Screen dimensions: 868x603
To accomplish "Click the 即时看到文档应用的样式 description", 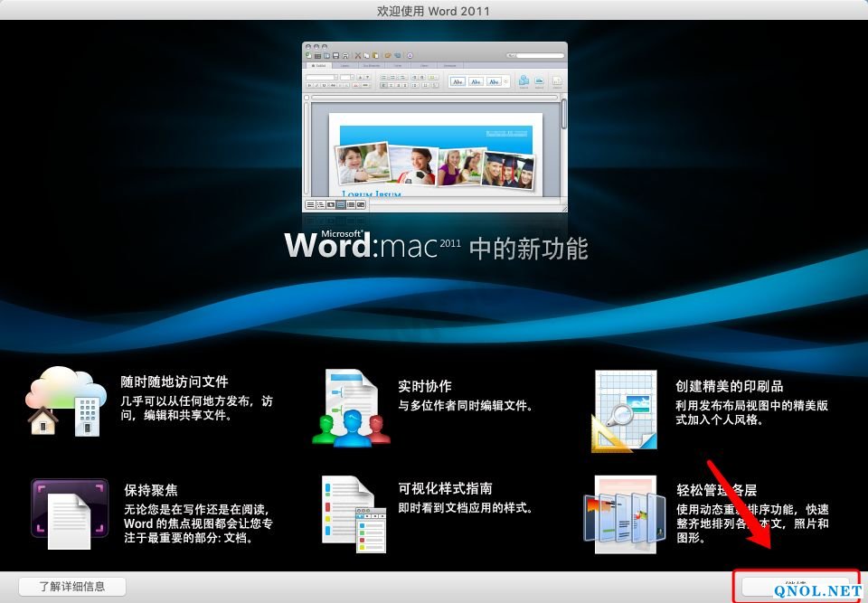I will click(466, 508).
